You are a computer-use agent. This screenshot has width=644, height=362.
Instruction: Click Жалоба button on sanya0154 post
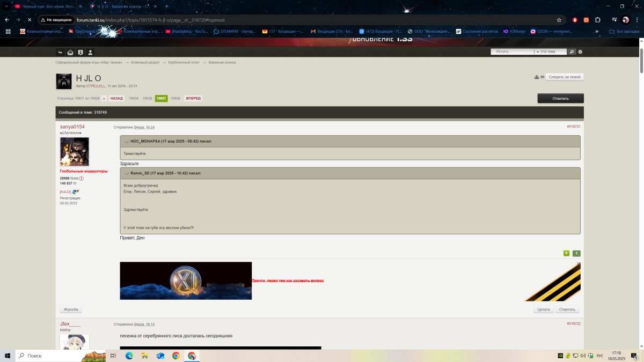tap(71, 309)
